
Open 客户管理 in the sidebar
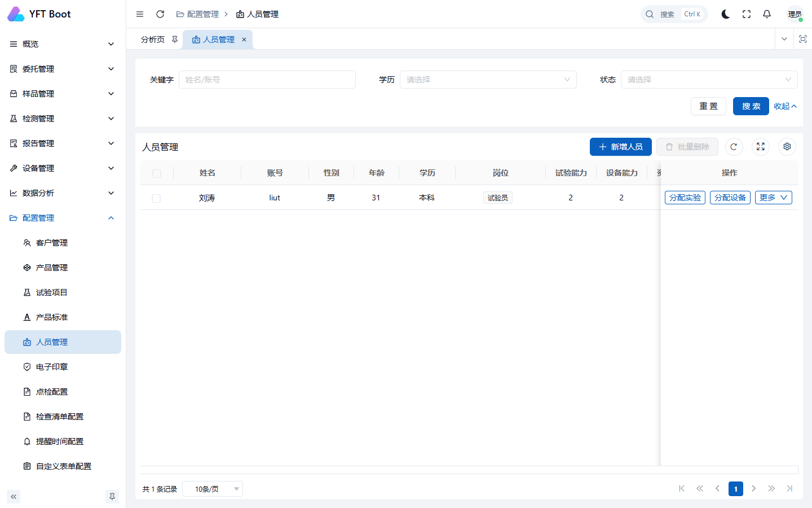tap(62, 243)
